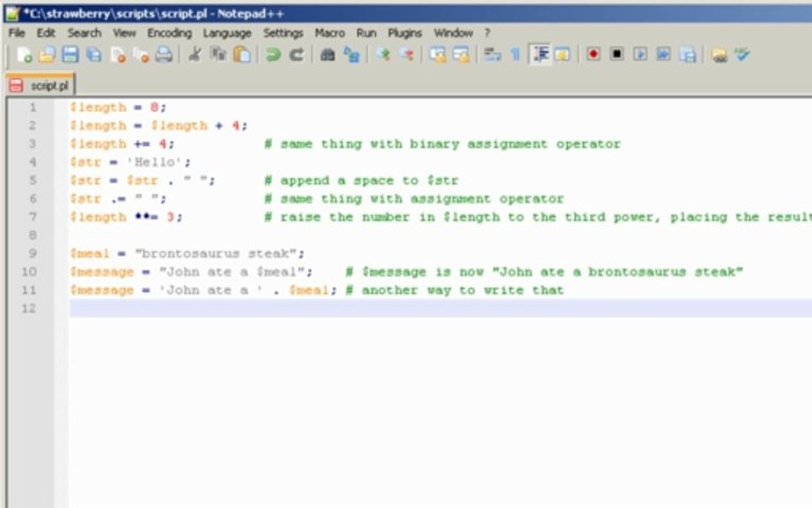Open the Search menu
The image size is (812, 508).
pyautogui.click(x=85, y=32)
